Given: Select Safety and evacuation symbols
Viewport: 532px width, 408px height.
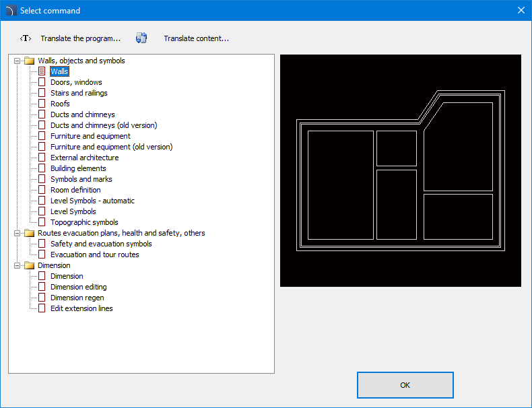Looking at the screenshot, I should tap(101, 244).
